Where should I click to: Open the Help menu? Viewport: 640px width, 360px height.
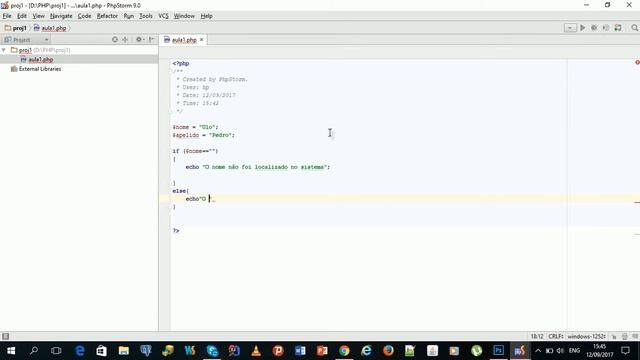pos(207,16)
